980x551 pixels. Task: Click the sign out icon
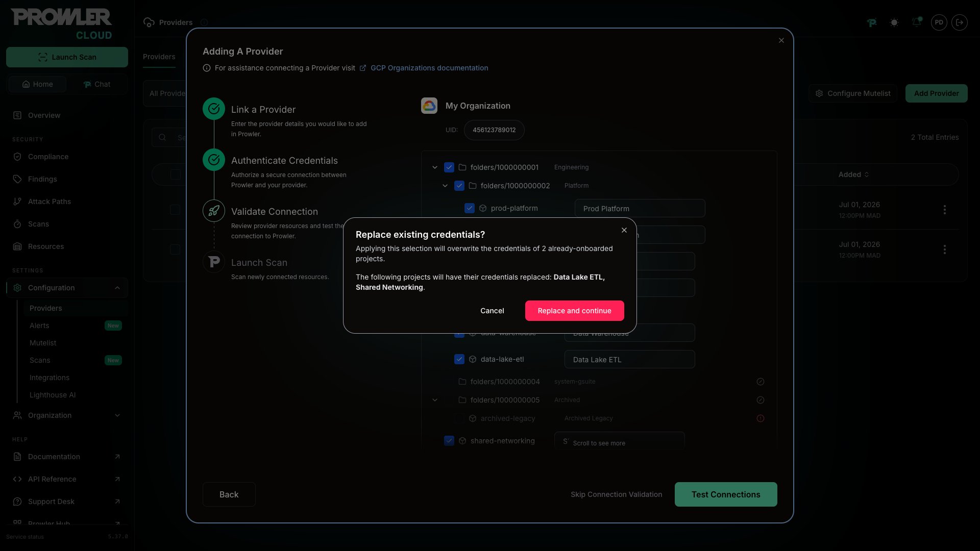pos(960,22)
